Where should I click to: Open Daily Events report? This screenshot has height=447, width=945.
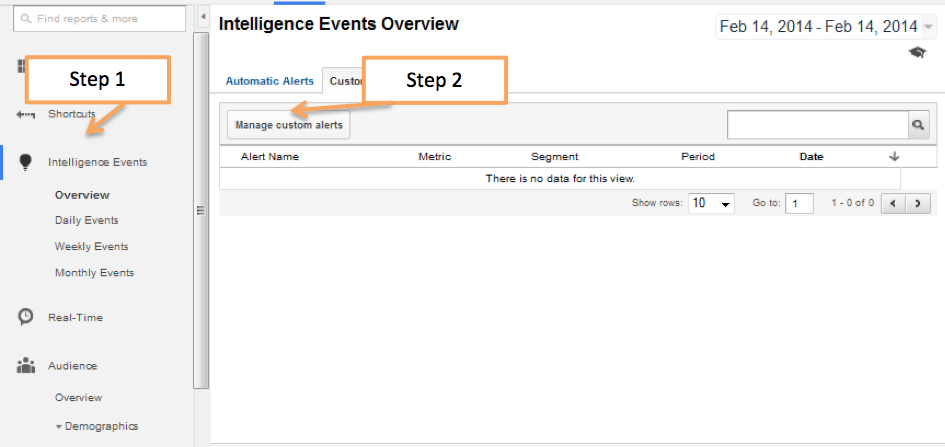[86, 220]
